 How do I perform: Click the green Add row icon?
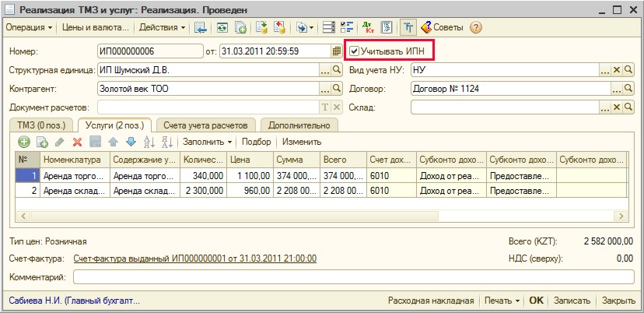click(24, 142)
